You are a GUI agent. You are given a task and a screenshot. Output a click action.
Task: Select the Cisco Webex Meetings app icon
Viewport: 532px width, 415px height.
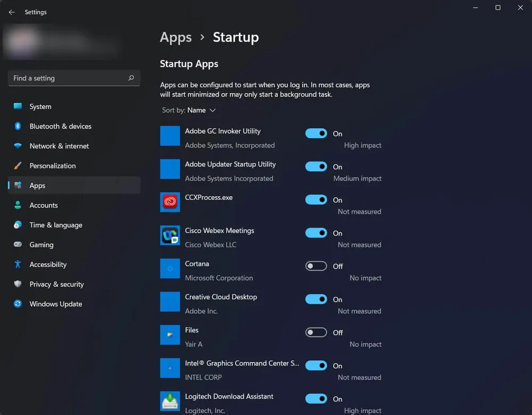[x=170, y=235]
